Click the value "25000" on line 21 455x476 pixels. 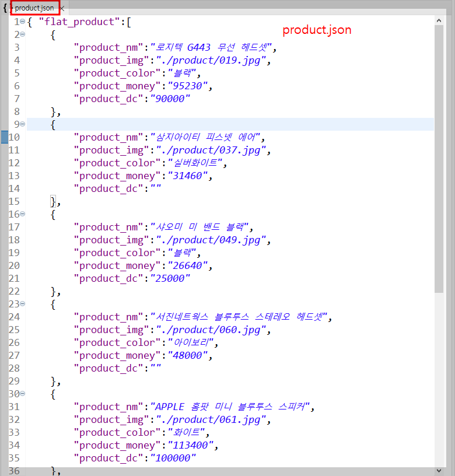pos(170,278)
